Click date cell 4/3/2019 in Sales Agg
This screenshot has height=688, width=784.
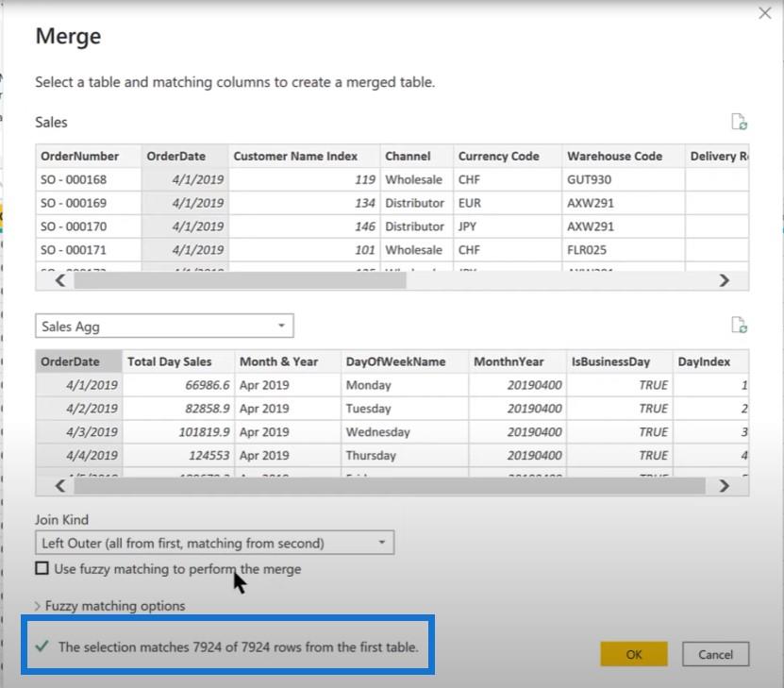click(79, 432)
